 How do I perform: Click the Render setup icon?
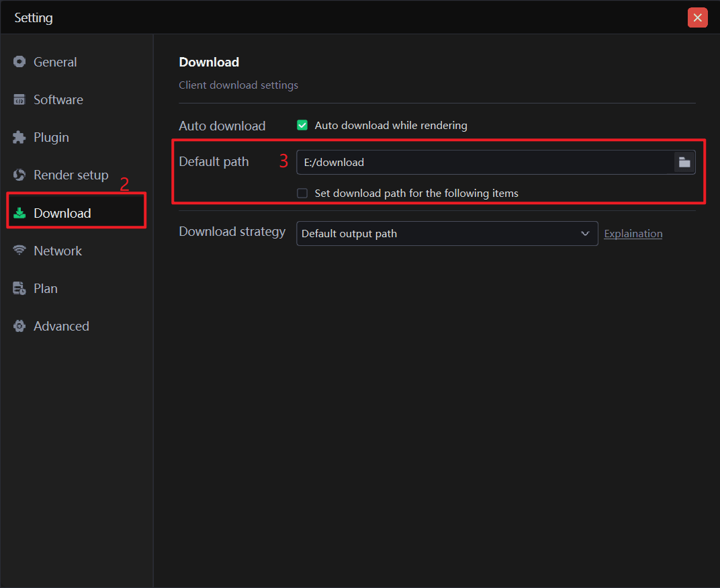click(19, 175)
